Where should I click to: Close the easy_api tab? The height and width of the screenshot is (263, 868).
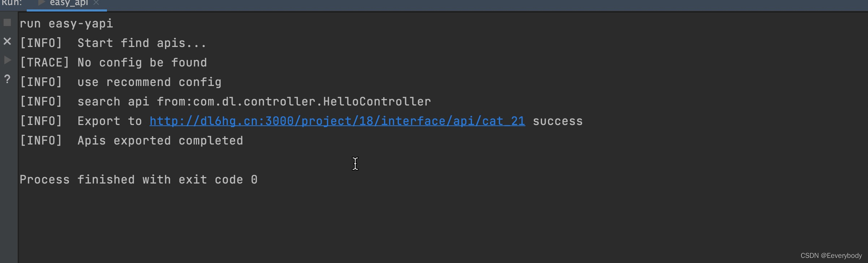click(x=96, y=3)
